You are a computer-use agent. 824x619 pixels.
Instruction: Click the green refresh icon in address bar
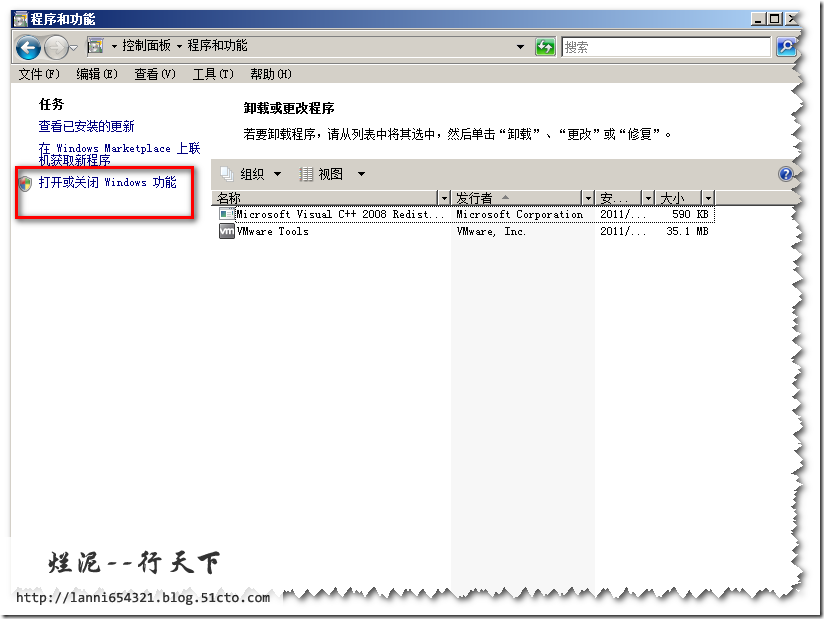pos(545,47)
